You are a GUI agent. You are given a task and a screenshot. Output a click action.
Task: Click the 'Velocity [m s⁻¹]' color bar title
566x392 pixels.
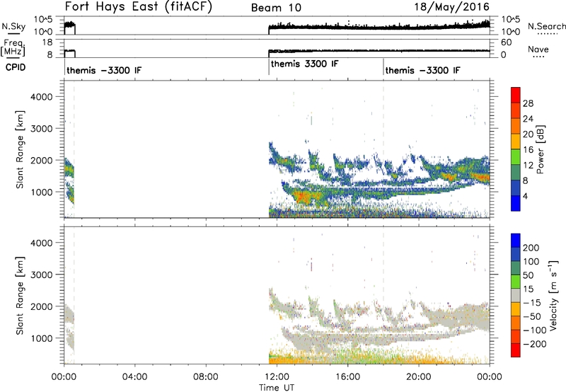(553, 295)
